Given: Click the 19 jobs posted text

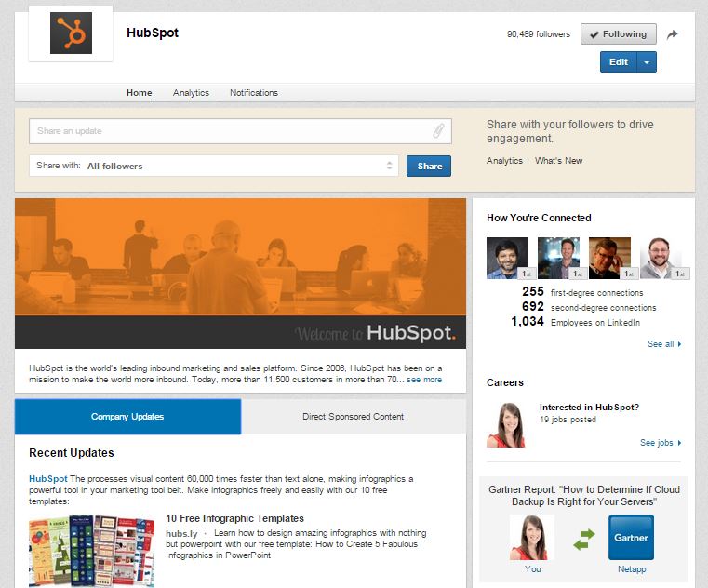Looking at the screenshot, I should [568, 420].
